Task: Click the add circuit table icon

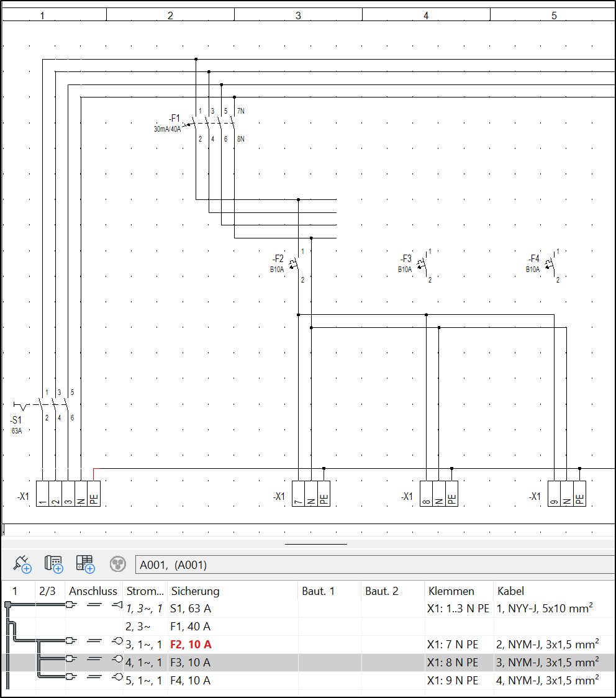Action: [85, 564]
